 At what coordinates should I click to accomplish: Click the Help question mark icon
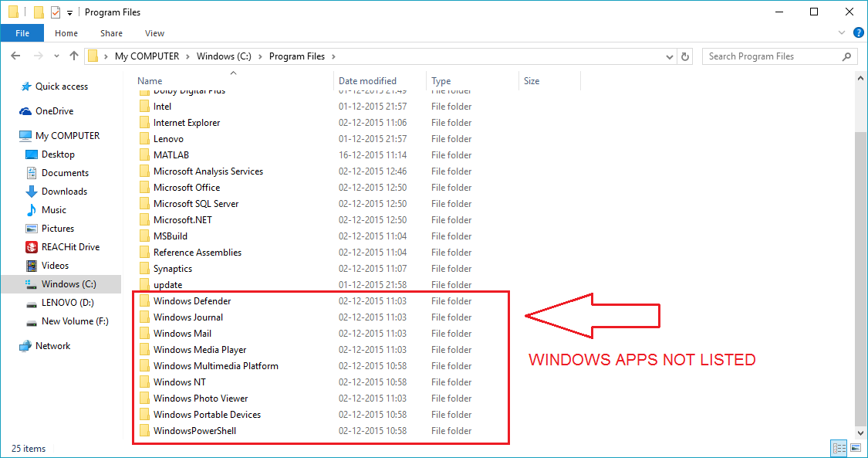tap(859, 33)
